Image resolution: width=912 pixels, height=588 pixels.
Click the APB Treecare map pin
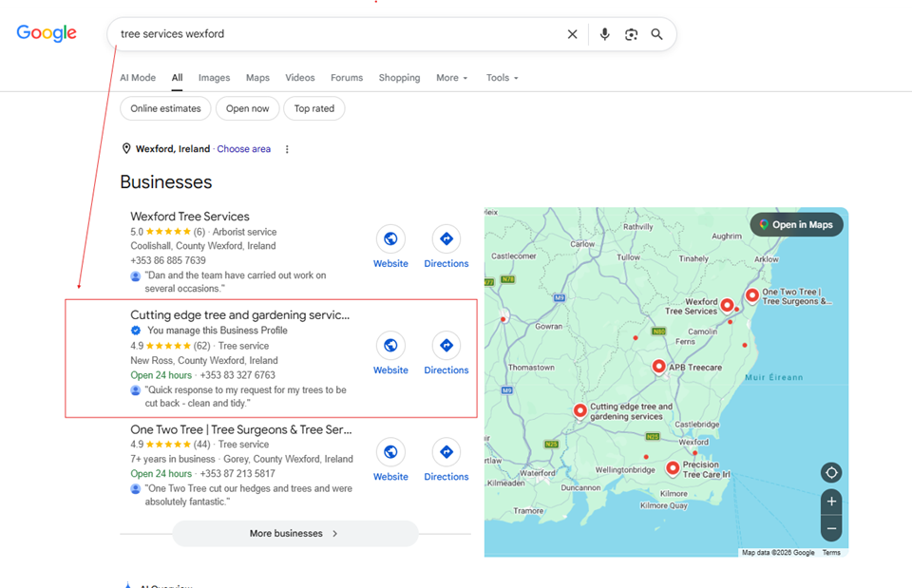[659, 367]
